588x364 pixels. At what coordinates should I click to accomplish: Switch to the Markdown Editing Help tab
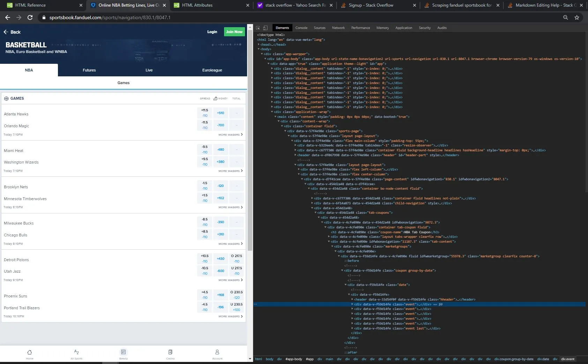click(546, 5)
